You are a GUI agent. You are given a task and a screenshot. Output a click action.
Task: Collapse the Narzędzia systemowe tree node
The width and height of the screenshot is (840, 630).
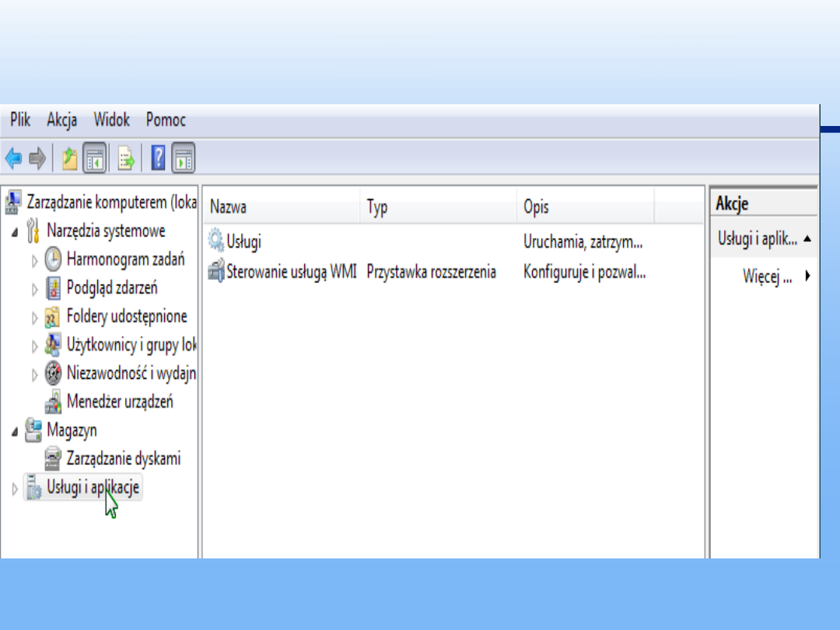[15, 232]
